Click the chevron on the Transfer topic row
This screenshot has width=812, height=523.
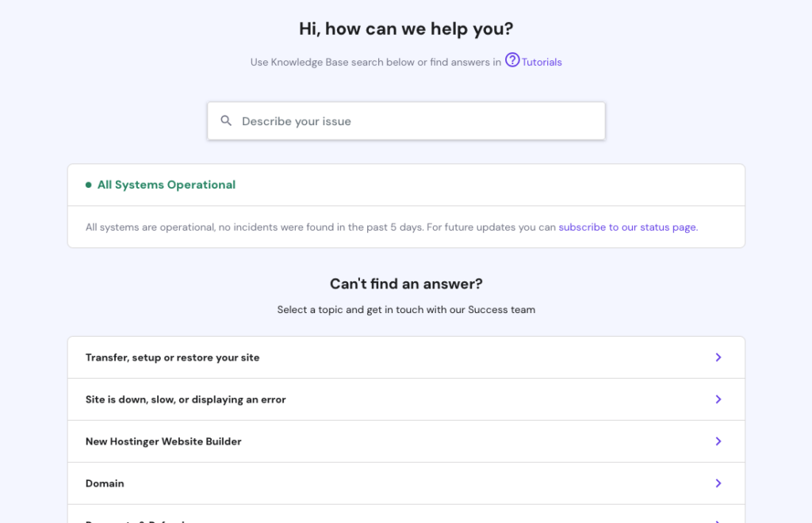tap(718, 357)
